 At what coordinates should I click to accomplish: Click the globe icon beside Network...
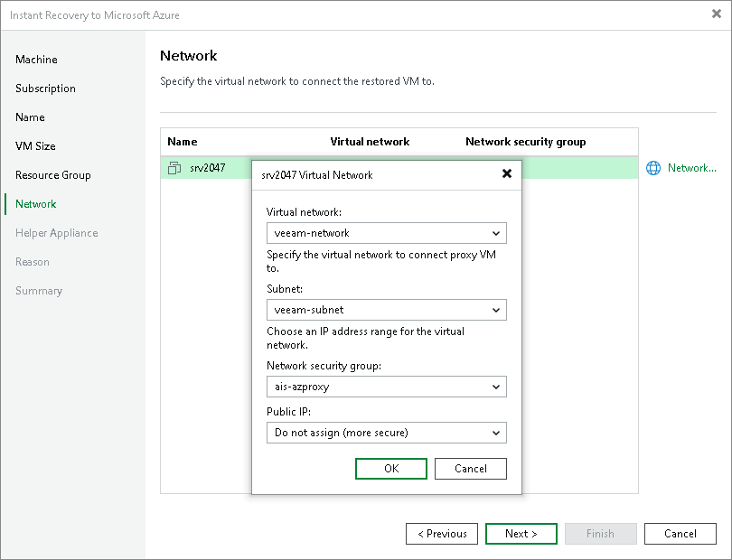(x=652, y=168)
